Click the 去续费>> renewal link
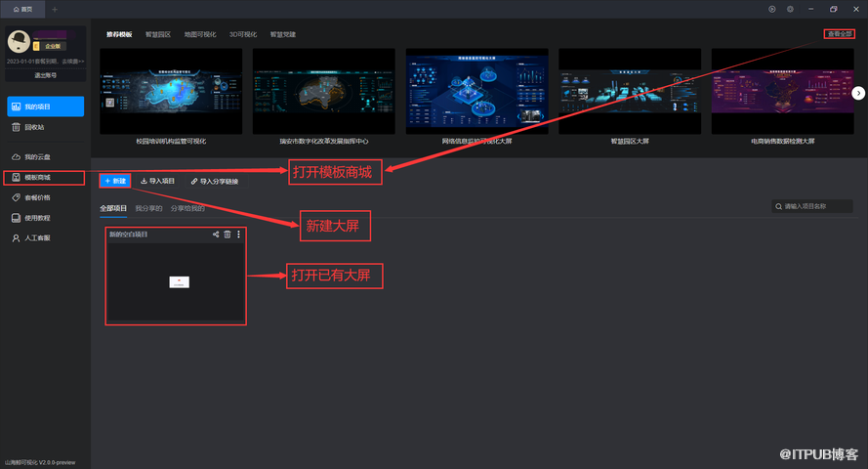 [x=73, y=62]
